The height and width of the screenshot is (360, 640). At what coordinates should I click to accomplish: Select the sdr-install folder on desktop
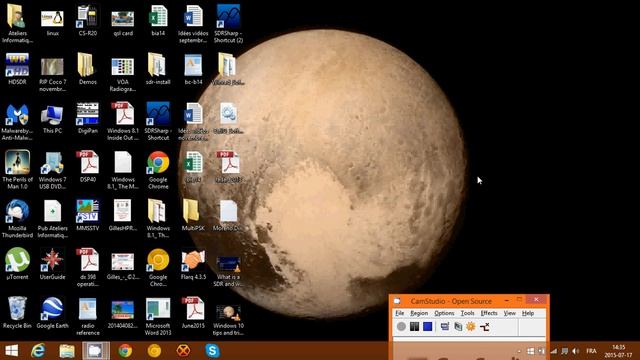[158, 69]
